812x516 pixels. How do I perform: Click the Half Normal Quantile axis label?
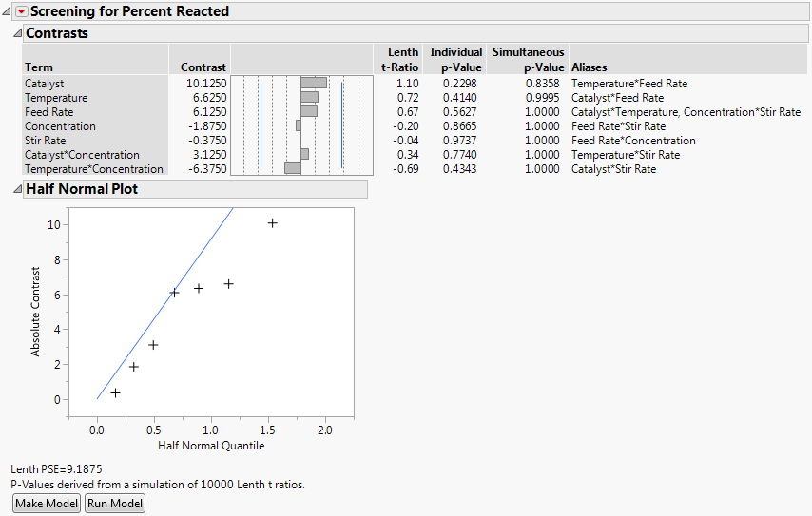[210, 446]
